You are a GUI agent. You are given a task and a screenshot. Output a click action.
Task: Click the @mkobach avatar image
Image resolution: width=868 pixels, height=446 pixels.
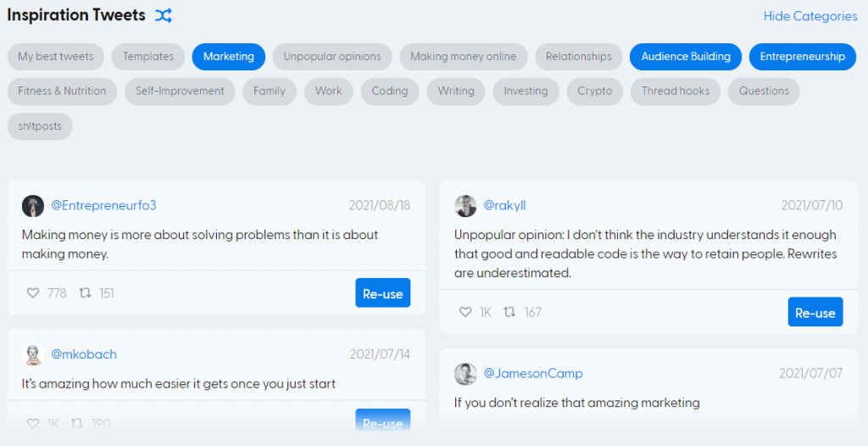click(33, 354)
